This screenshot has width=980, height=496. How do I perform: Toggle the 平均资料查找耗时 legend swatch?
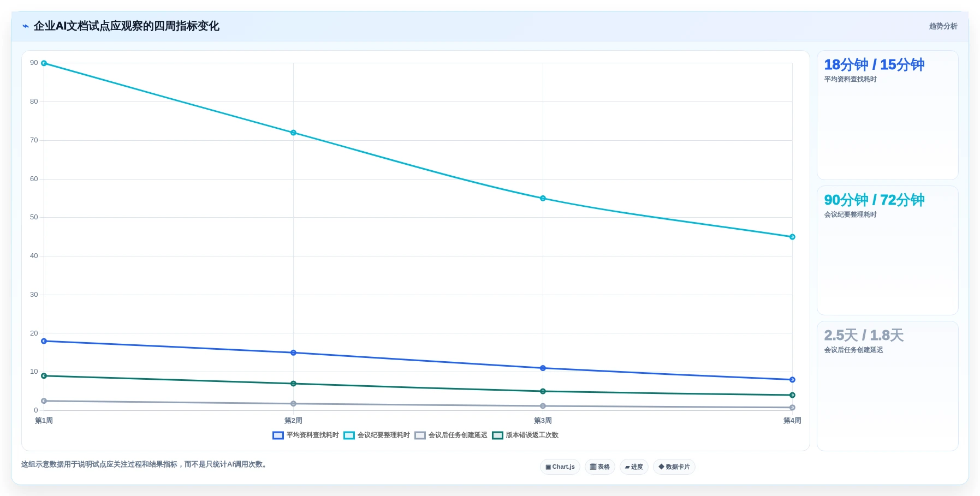(278, 435)
